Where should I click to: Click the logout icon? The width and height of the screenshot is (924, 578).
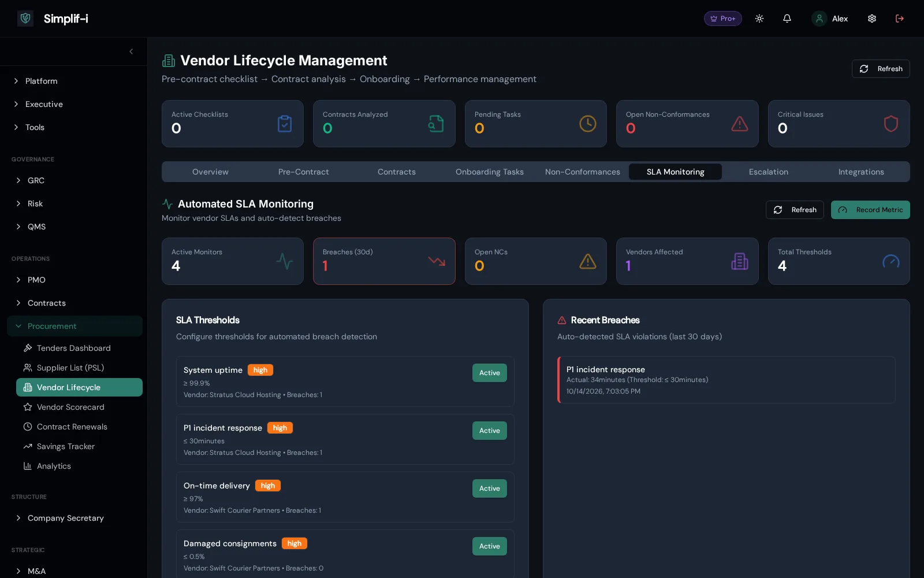[x=900, y=18]
